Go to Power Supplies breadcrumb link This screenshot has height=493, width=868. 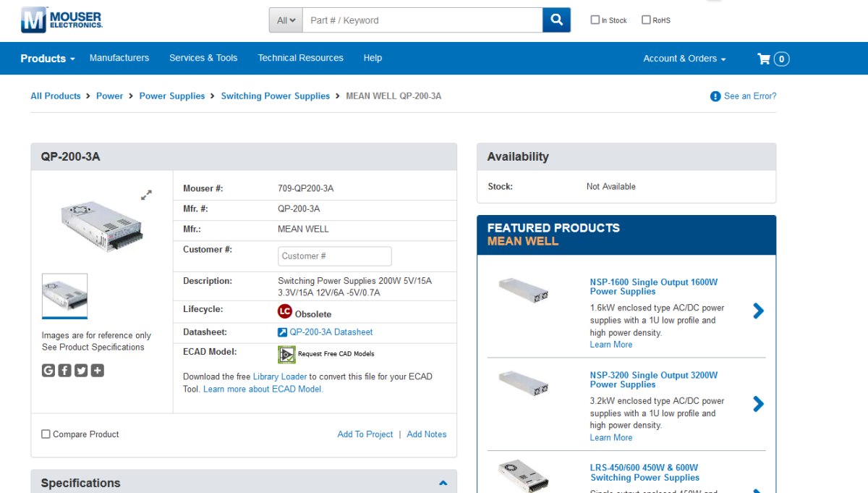[x=172, y=96]
